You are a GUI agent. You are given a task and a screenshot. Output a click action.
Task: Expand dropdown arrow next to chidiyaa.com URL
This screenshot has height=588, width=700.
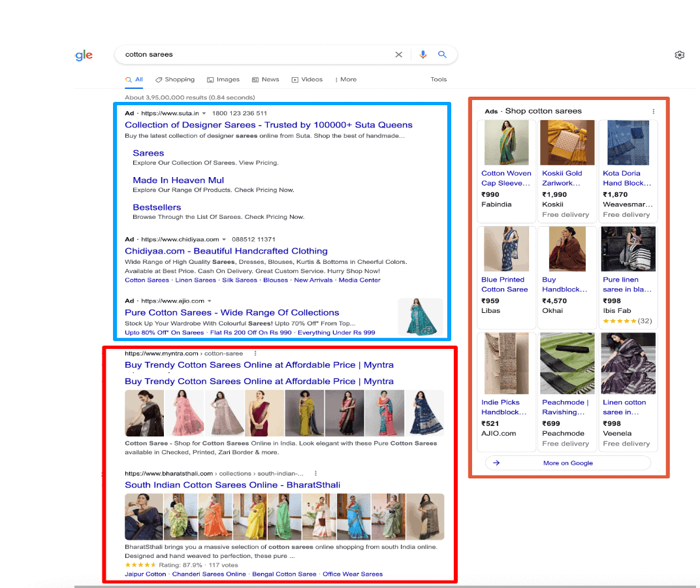click(x=224, y=240)
